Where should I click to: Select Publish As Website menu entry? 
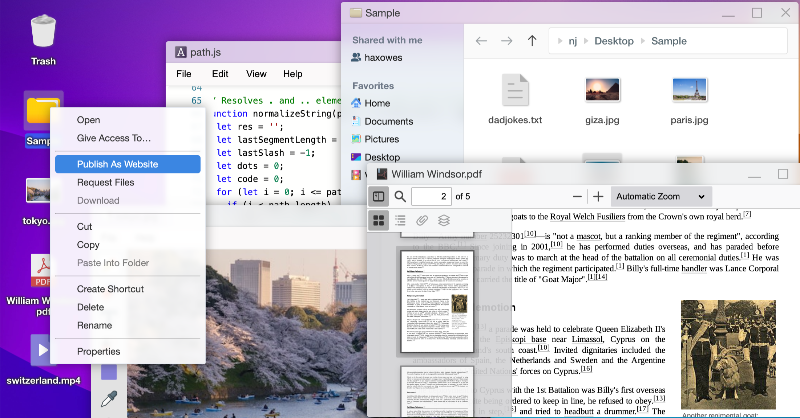pos(128,164)
